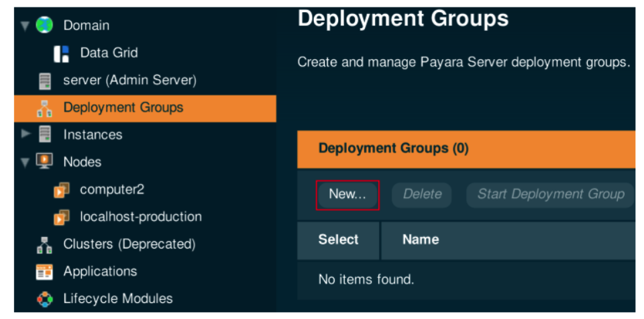The width and height of the screenshot is (644, 319).
Task: Click the Domain globe icon
Action: click(x=44, y=26)
